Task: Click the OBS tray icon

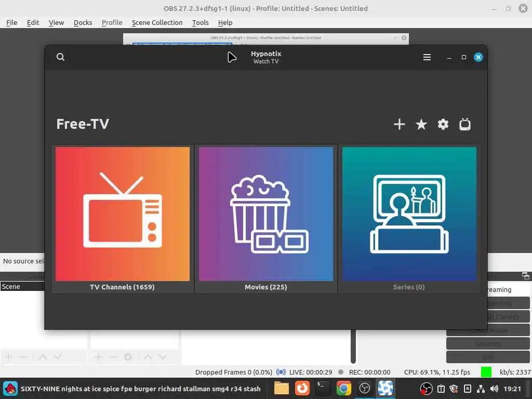Action: tap(426, 389)
